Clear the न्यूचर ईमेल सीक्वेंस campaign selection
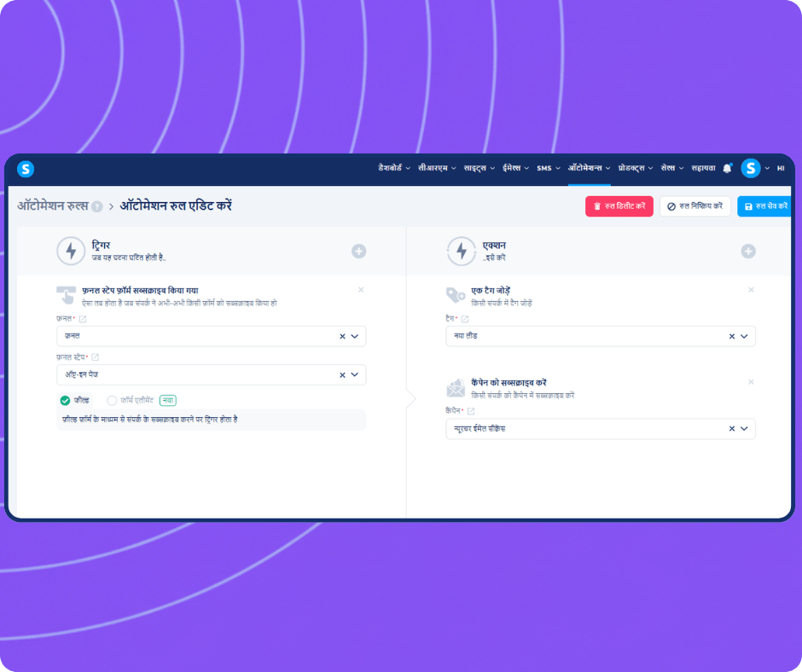802x672 pixels. pos(732,429)
